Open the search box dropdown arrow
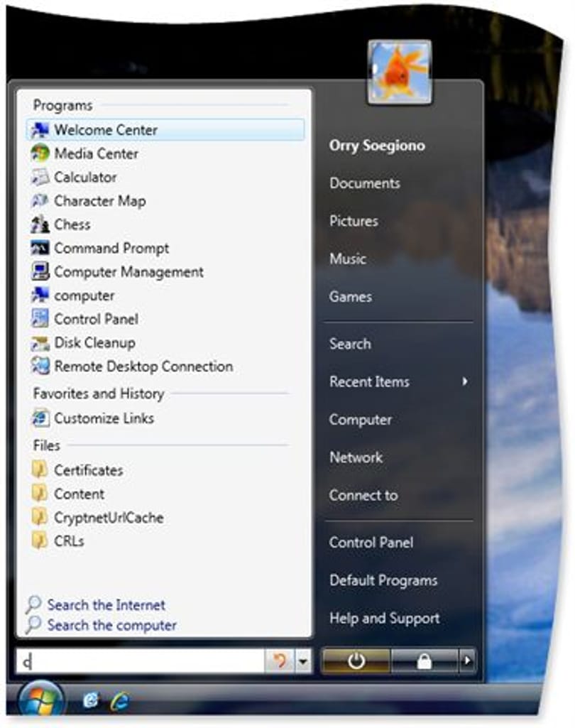575x728 pixels. [x=303, y=661]
